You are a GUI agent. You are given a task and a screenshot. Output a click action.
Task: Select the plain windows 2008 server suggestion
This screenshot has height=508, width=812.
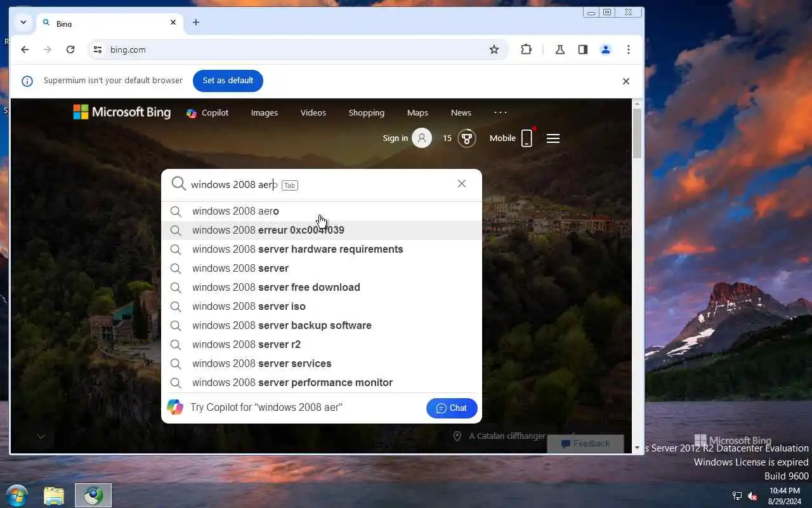click(322, 269)
